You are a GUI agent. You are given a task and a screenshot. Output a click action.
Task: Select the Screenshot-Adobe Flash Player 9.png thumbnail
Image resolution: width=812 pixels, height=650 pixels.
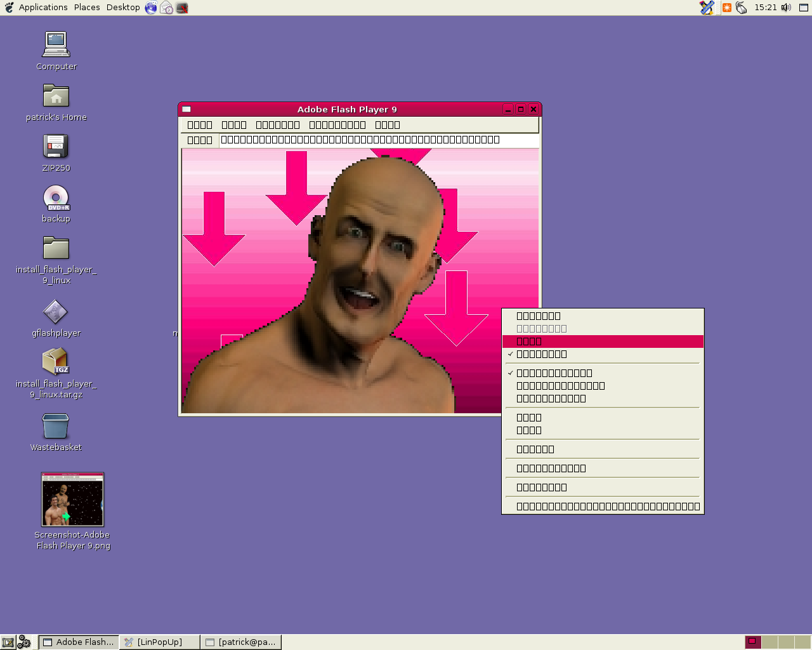[x=72, y=500]
